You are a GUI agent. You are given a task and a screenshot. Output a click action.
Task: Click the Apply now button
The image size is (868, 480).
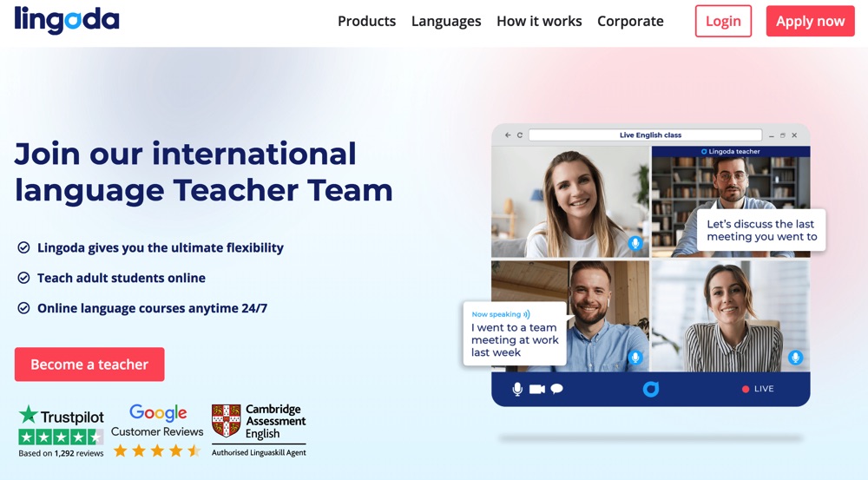(811, 21)
